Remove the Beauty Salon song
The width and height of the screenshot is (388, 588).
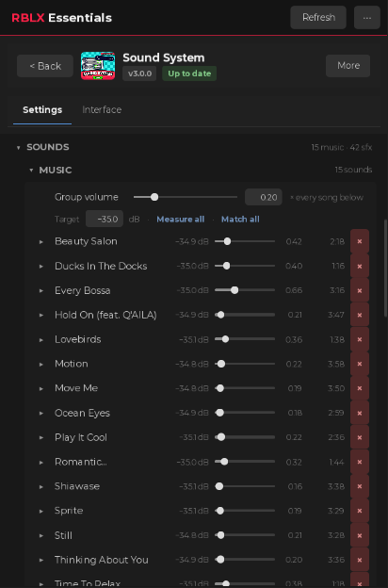coord(360,241)
